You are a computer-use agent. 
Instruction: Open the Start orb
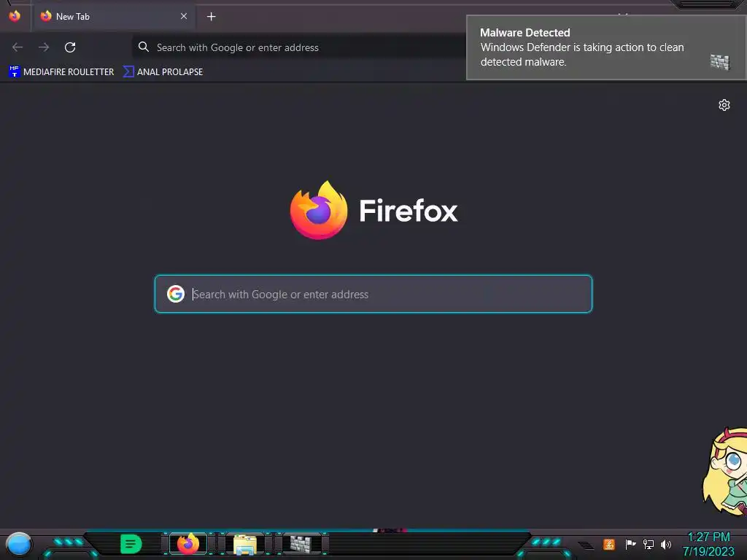pyautogui.click(x=18, y=545)
